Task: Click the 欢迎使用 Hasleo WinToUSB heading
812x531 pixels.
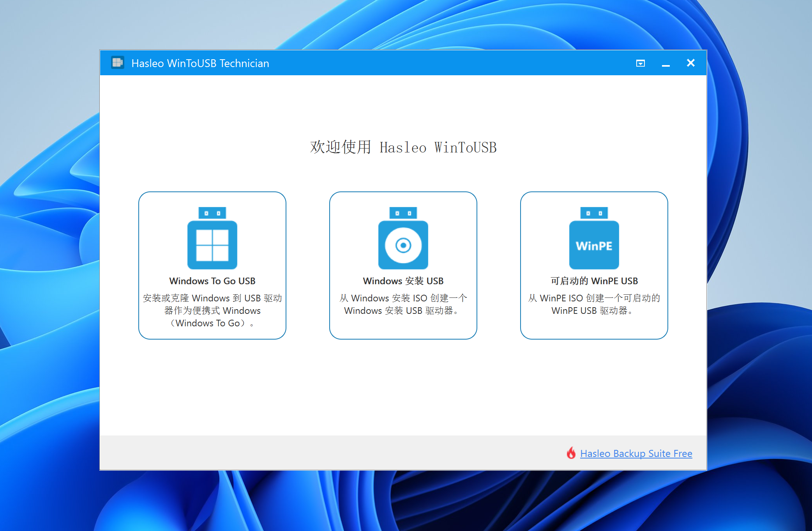Action: tap(403, 147)
